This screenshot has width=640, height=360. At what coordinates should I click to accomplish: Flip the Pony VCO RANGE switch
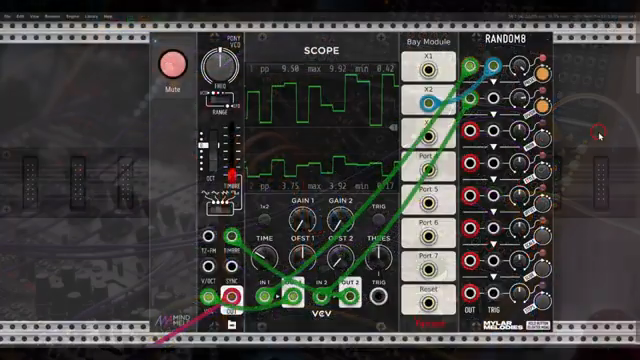(220, 100)
